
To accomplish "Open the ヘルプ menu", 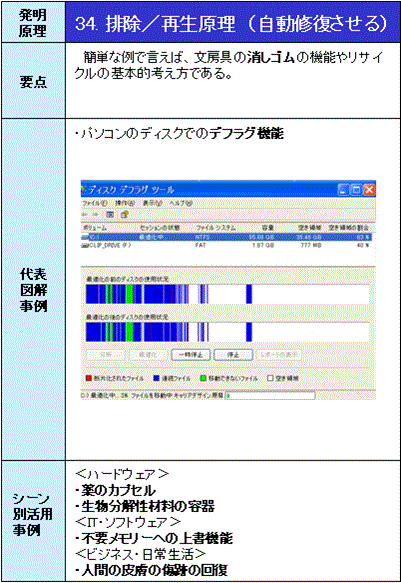I will (181, 203).
